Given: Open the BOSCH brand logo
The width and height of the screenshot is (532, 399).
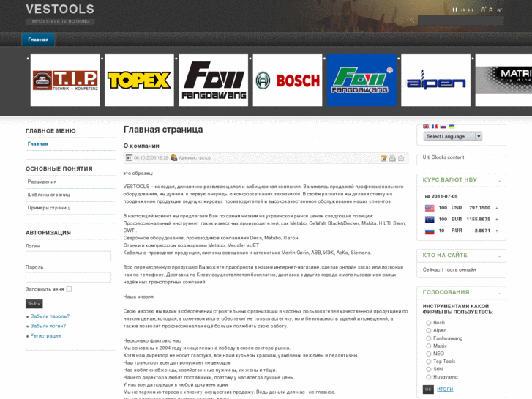Looking at the screenshot, I should coord(288,80).
